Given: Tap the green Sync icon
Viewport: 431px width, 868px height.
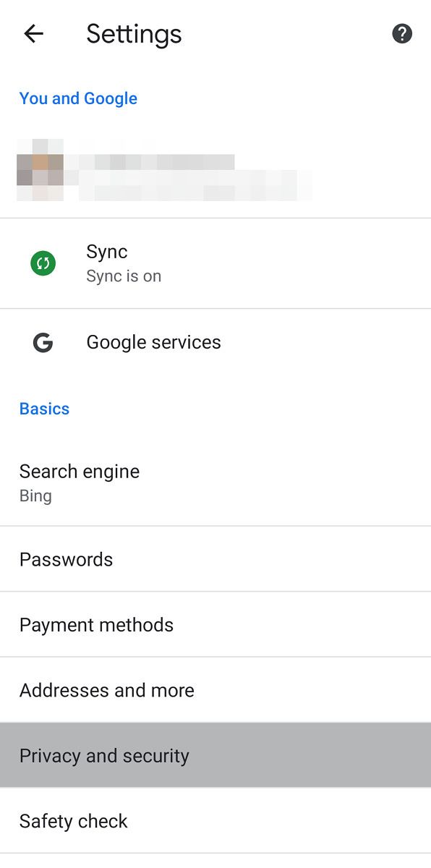Looking at the screenshot, I should coord(43,263).
